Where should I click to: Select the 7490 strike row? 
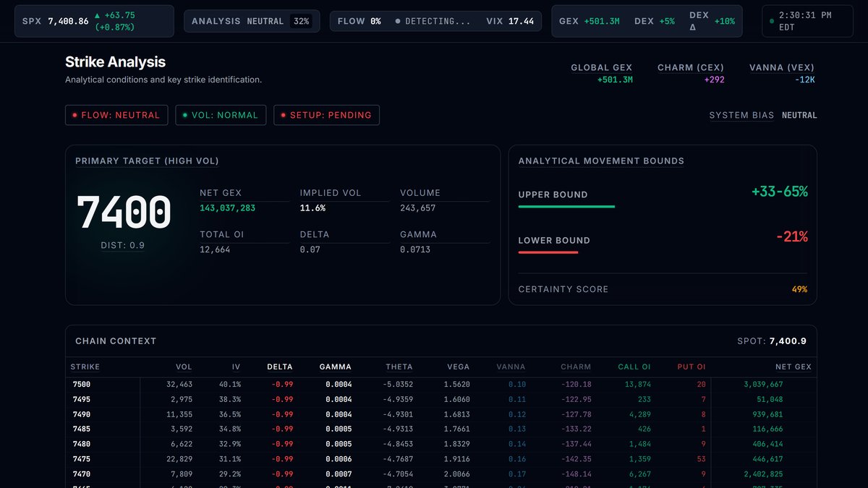tap(441, 414)
